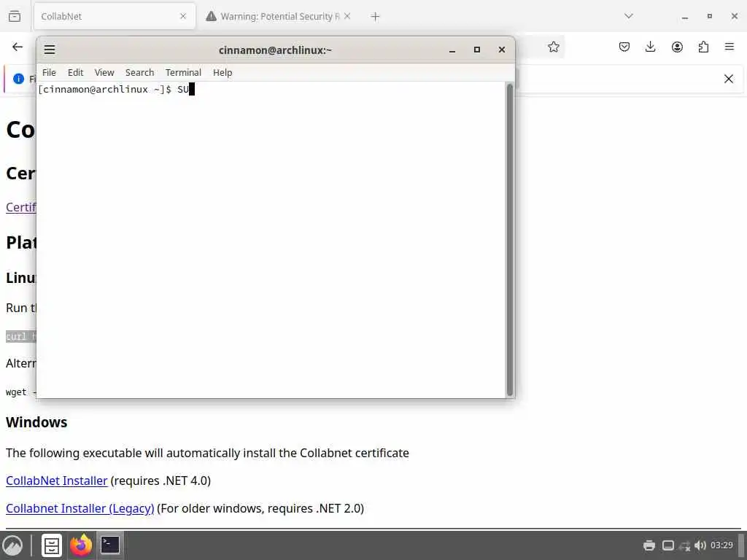
Task: Open the Cinnamon main menu
Action: 12,545
